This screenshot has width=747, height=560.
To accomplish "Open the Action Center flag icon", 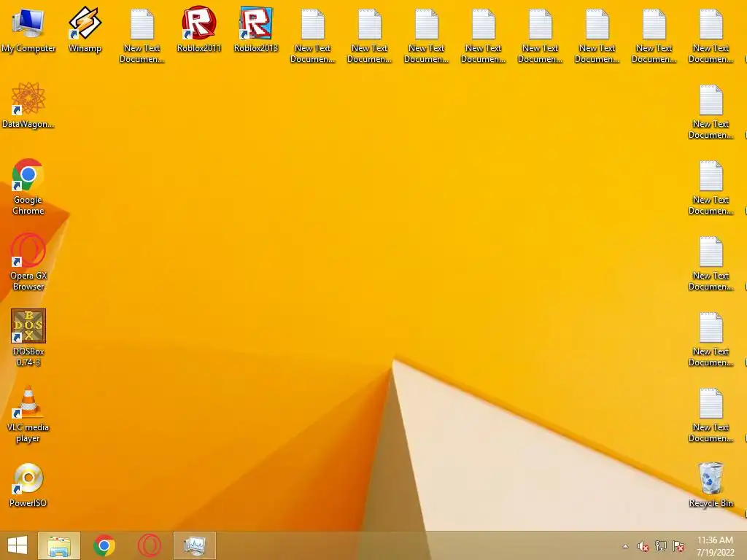I will (x=678, y=546).
